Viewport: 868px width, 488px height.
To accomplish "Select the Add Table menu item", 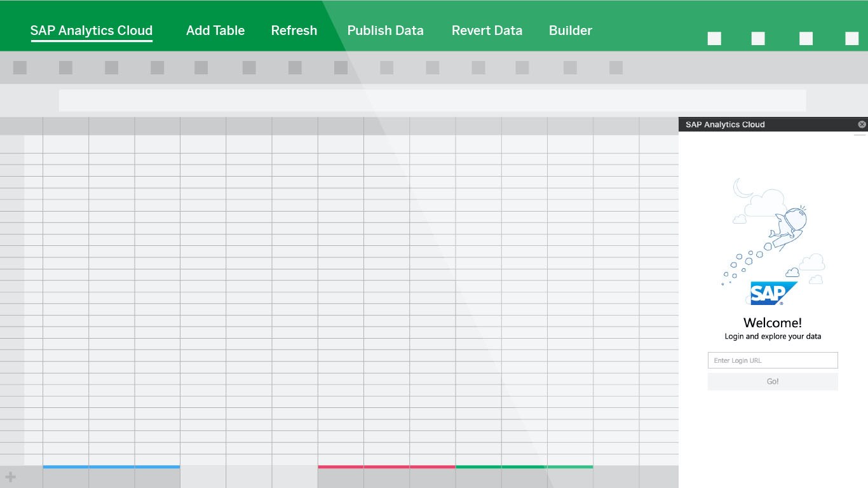I will click(215, 30).
